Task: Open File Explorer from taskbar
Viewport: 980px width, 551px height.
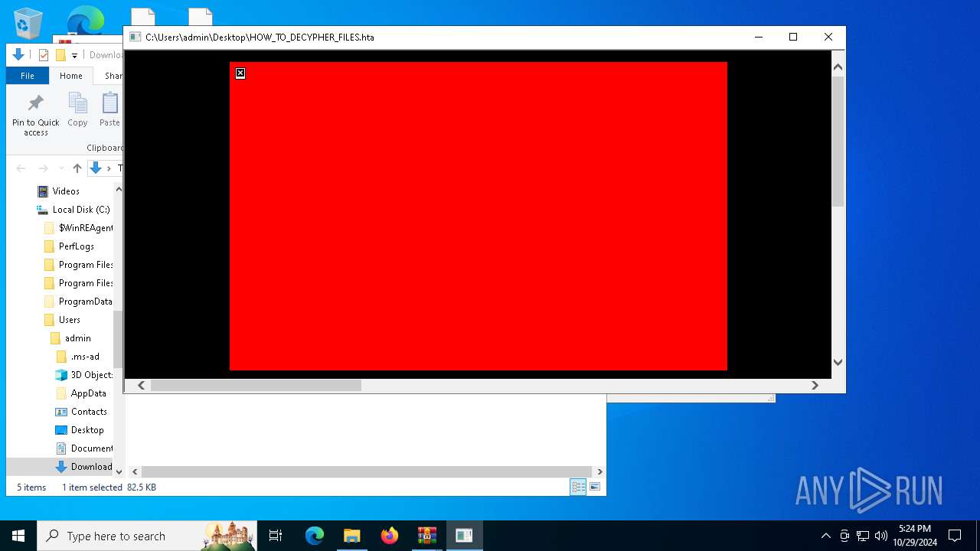Action: pyautogui.click(x=351, y=536)
